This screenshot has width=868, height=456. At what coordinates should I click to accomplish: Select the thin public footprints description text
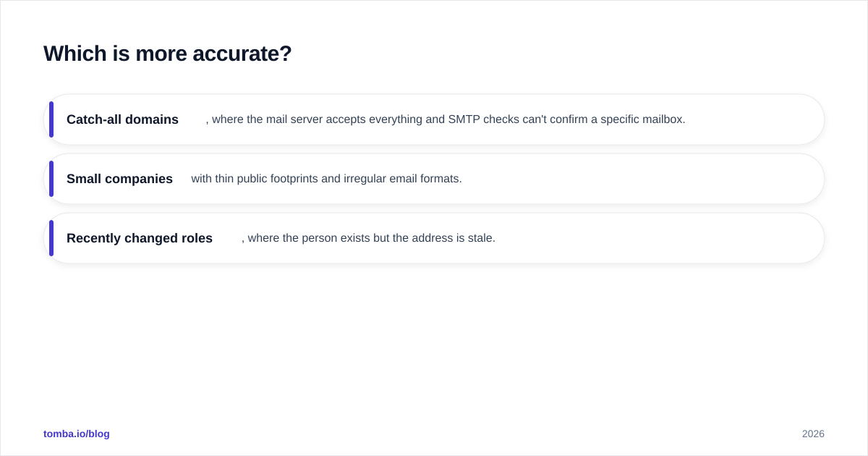coord(326,179)
